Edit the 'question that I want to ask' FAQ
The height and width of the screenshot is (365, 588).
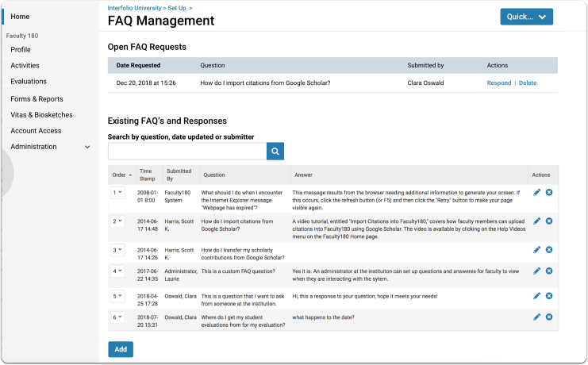536,296
